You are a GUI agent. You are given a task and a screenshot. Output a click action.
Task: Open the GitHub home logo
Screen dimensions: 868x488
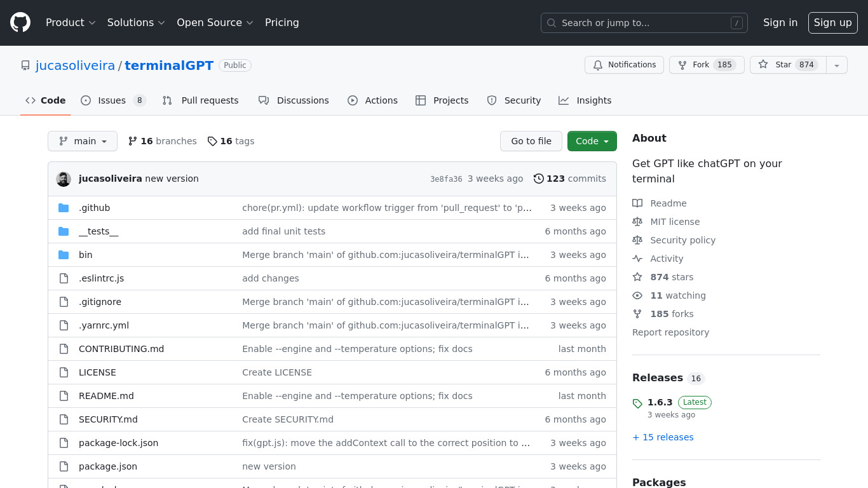click(x=20, y=23)
